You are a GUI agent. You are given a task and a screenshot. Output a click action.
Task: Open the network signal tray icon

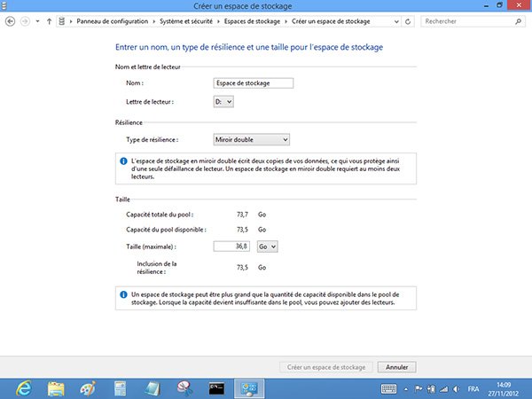(444, 389)
